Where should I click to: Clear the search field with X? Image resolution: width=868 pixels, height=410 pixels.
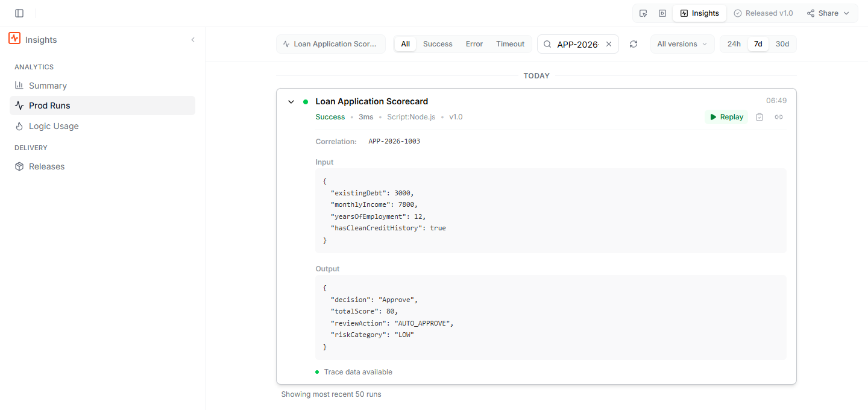tap(609, 44)
